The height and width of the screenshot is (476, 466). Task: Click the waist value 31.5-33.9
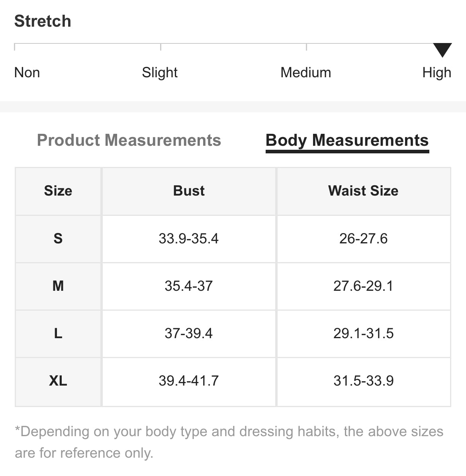click(363, 381)
